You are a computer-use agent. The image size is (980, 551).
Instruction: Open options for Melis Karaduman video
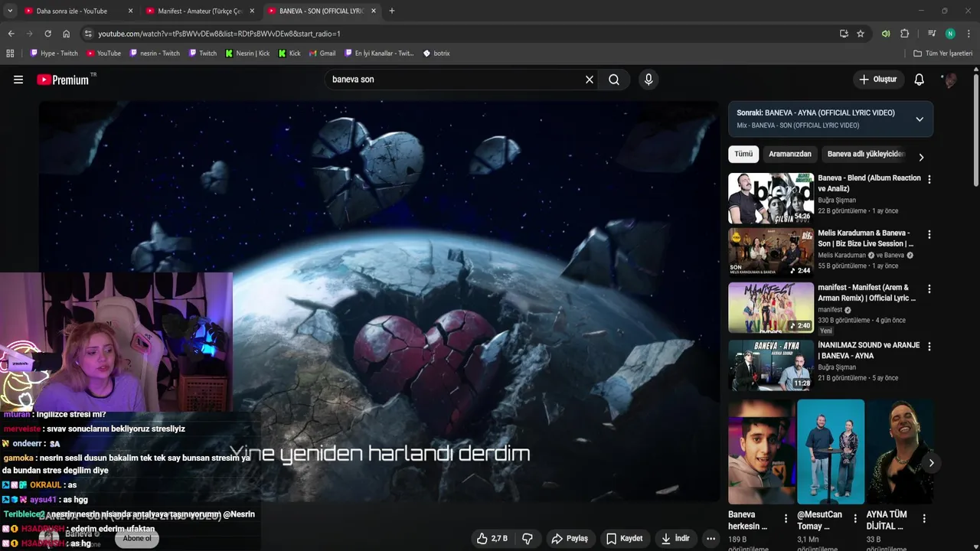(929, 234)
